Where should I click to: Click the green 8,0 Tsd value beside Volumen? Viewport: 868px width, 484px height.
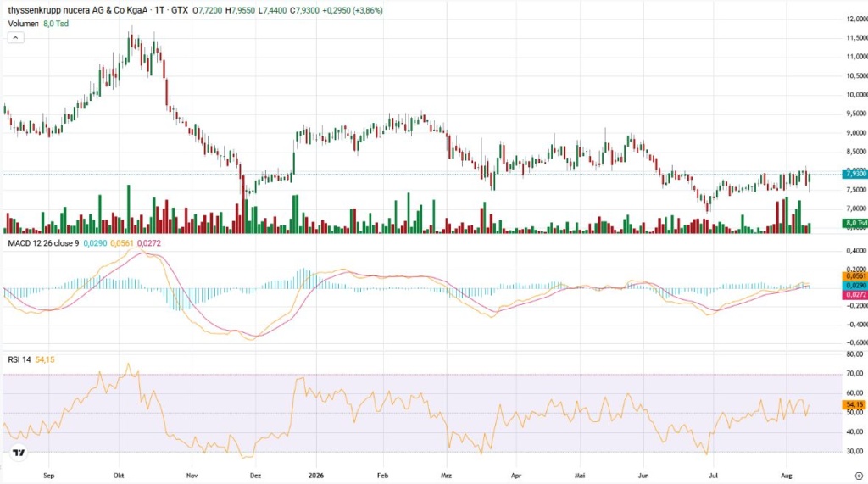pos(56,24)
